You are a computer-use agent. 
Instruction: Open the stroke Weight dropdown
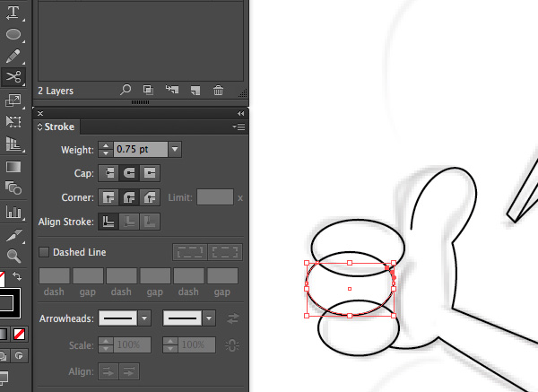[175, 150]
